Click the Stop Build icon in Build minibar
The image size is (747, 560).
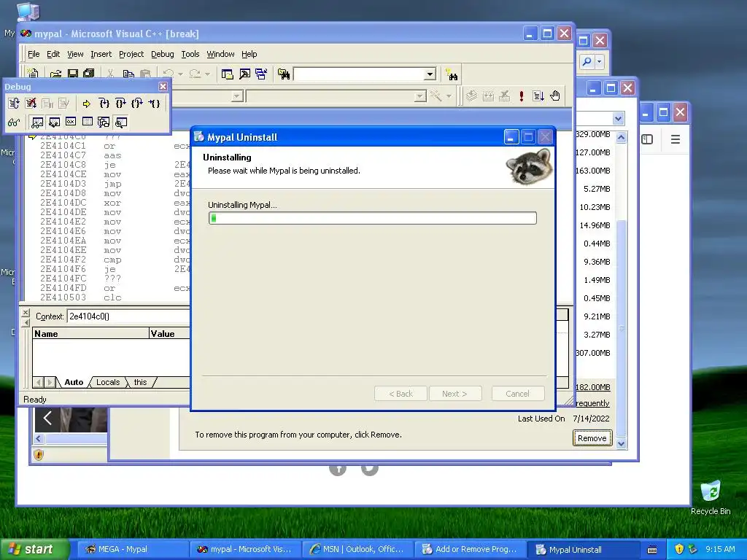click(x=505, y=96)
